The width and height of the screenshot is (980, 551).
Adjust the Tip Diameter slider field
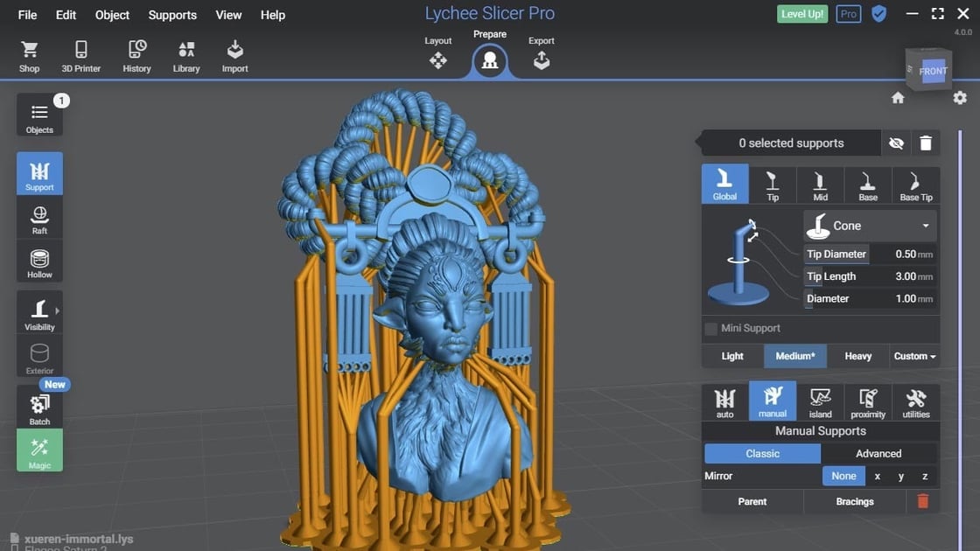coord(870,255)
